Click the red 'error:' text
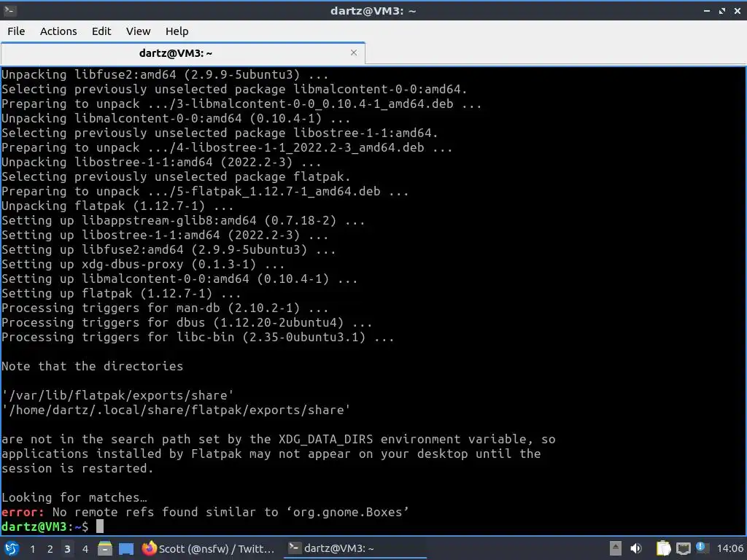This screenshot has height=560, width=747. 23,513
